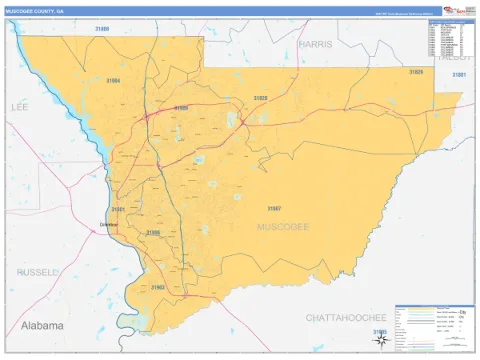This screenshot has height=360, width=480.
Task: Select the blue ZIP label under TALBOT
Action: click(x=459, y=75)
